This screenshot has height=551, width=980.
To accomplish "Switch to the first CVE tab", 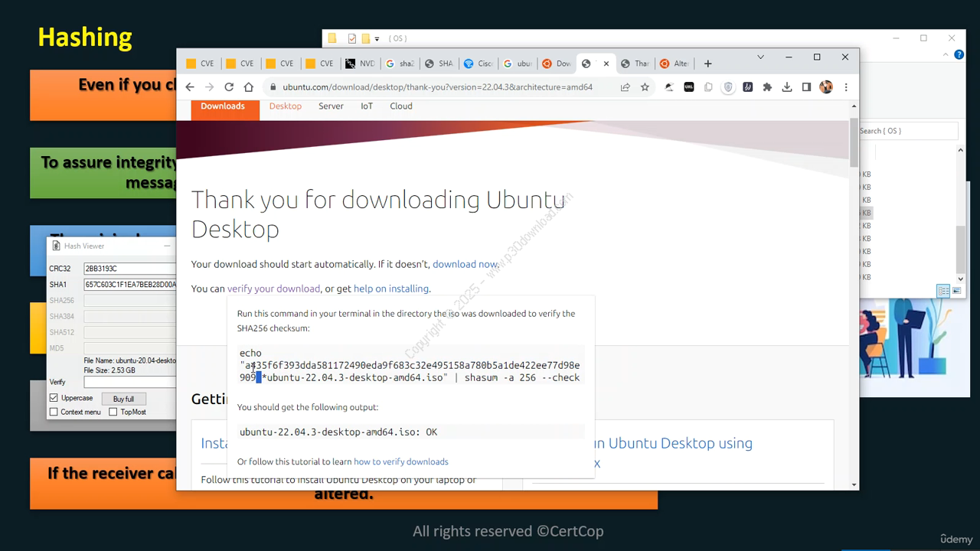I will pyautogui.click(x=201, y=64).
